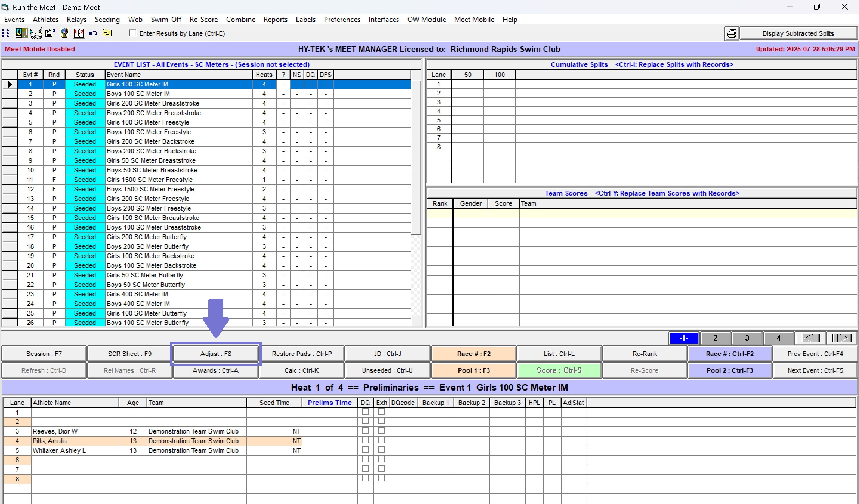The height and width of the screenshot is (504, 859).
Task: Open the Seeding menu
Action: (x=107, y=20)
